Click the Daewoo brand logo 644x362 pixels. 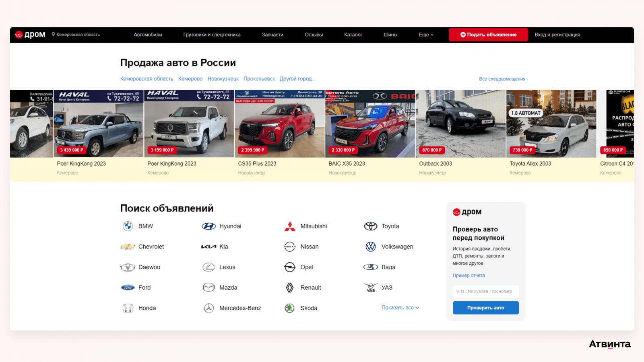pos(128,267)
